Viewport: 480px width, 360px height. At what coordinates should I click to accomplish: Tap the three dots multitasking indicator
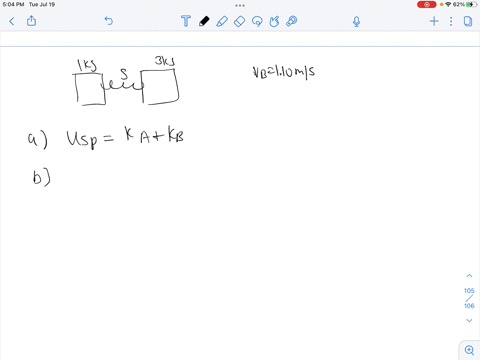tap(240, 5)
